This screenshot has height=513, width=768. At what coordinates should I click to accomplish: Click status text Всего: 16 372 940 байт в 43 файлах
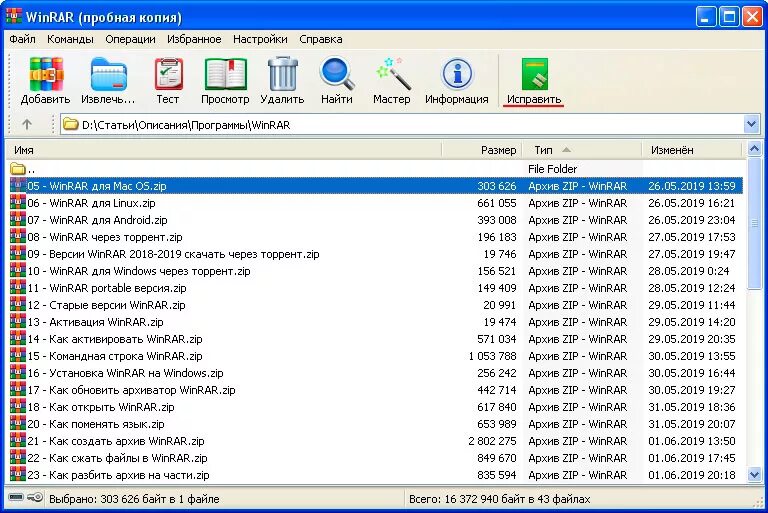[500, 499]
